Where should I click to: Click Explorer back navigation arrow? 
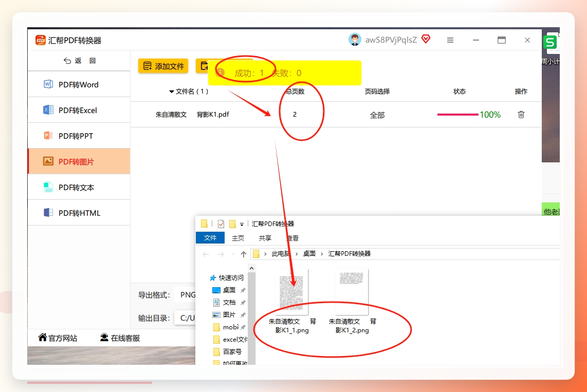(x=206, y=254)
